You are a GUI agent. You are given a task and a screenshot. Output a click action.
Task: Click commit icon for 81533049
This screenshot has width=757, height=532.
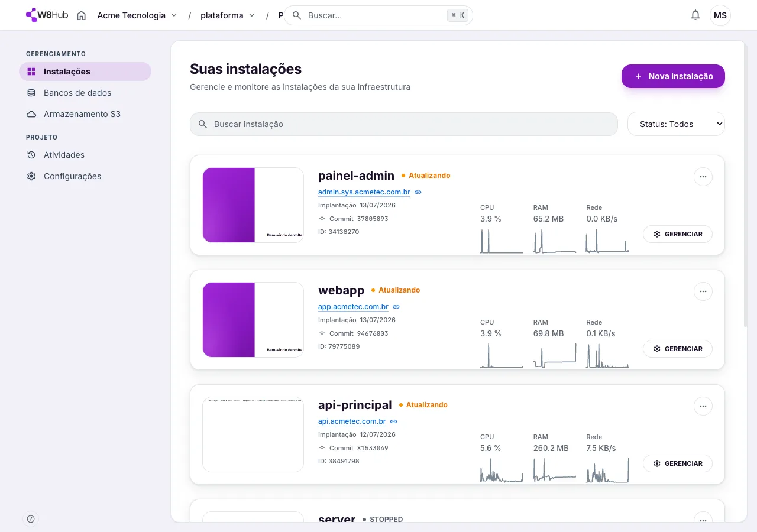click(322, 448)
